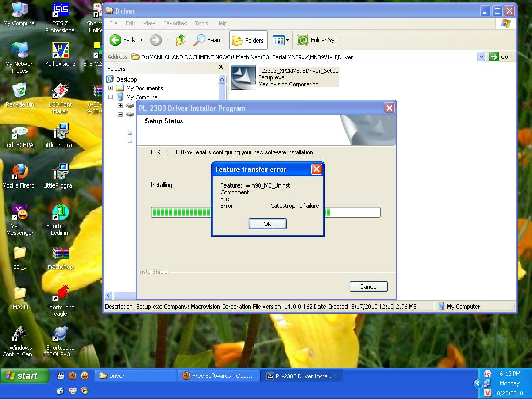Open My Computer desktop icon
Image resolution: width=532 pixels, height=399 pixels.
20,14
